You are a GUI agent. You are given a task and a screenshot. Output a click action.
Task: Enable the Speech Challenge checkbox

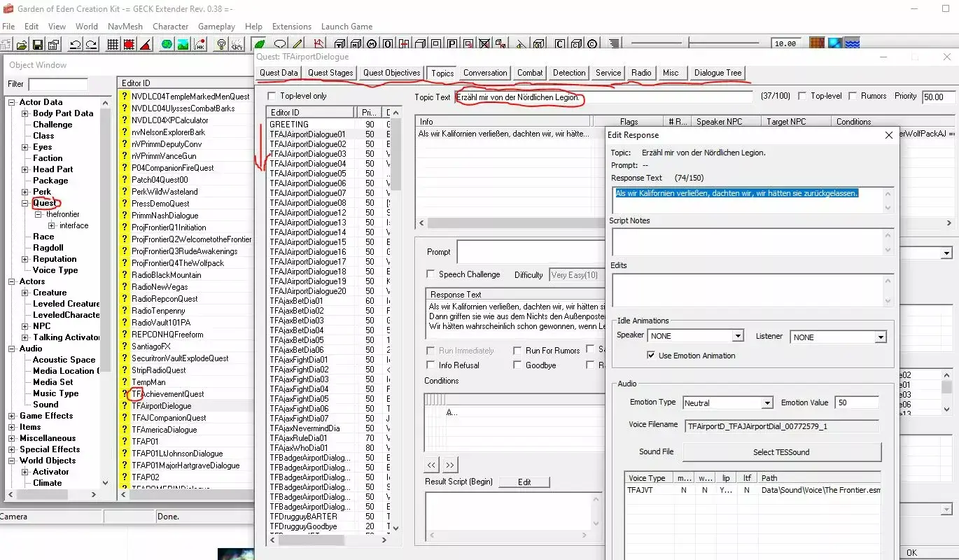431,274
